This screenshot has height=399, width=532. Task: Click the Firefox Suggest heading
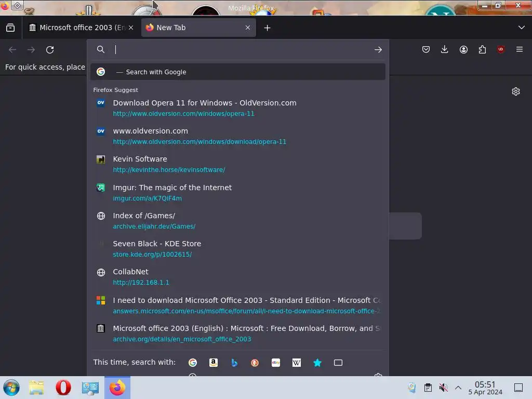[x=115, y=90]
